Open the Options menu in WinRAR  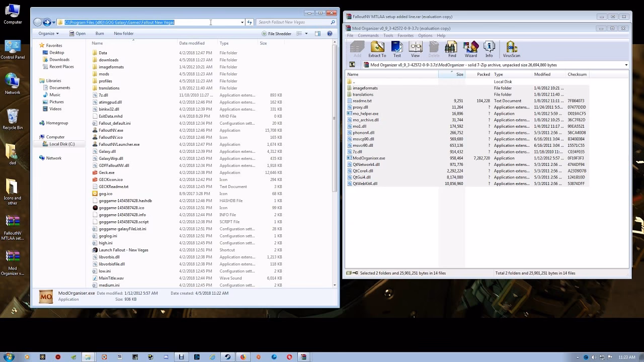pyautogui.click(x=425, y=36)
